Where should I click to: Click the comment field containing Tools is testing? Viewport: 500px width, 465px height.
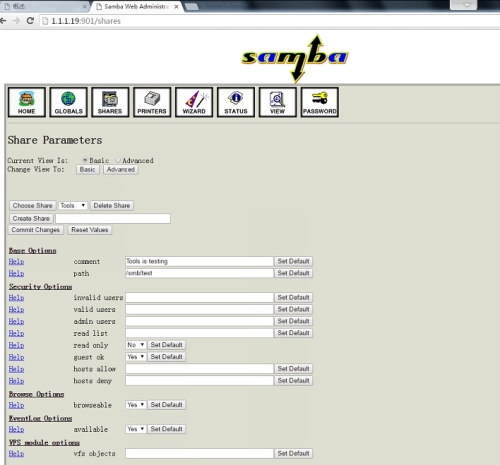click(199, 261)
